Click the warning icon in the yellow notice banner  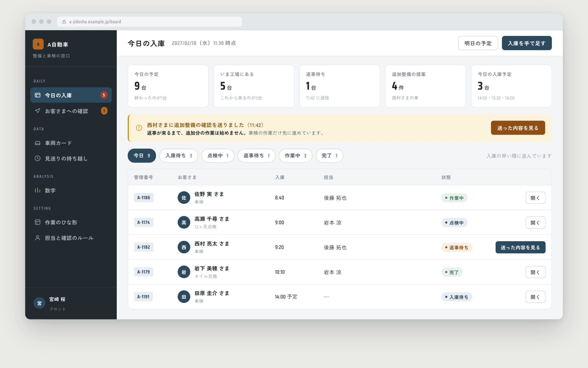pyautogui.click(x=139, y=128)
